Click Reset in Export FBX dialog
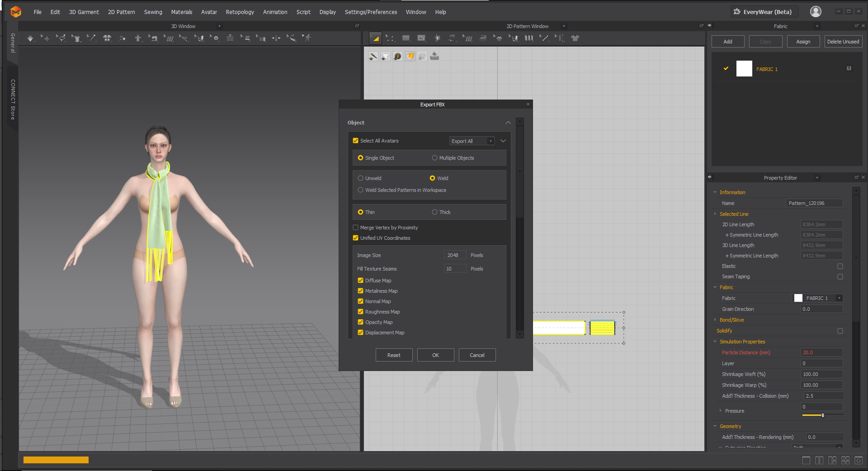This screenshot has width=868, height=471. click(394, 355)
